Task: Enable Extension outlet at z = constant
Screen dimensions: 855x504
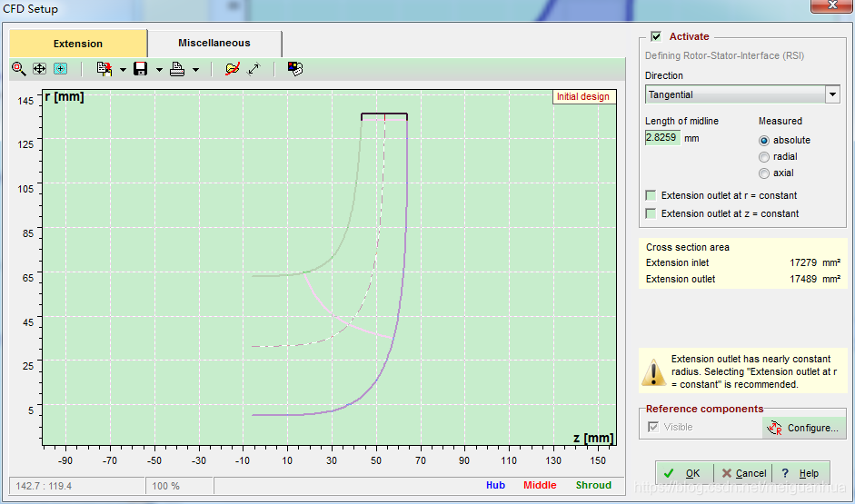Action: pos(651,213)
